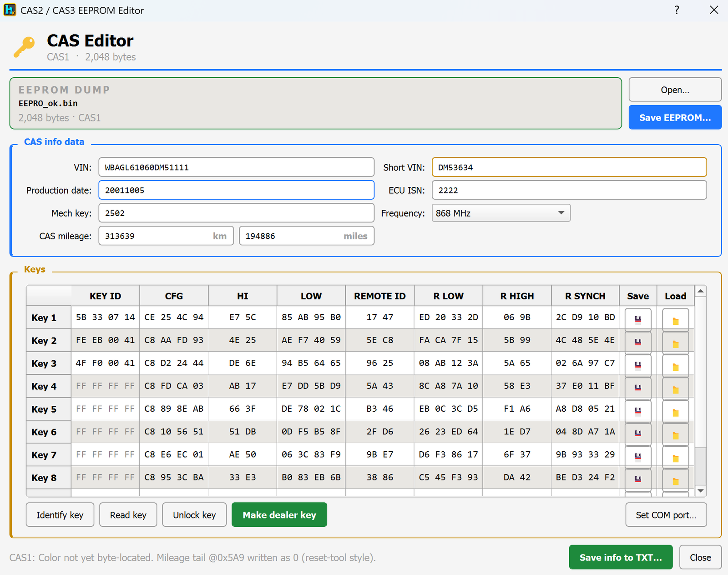Click the load folder icon for Key 2
This screenshot has height=575, width=728.
click(x=675, y=342)
